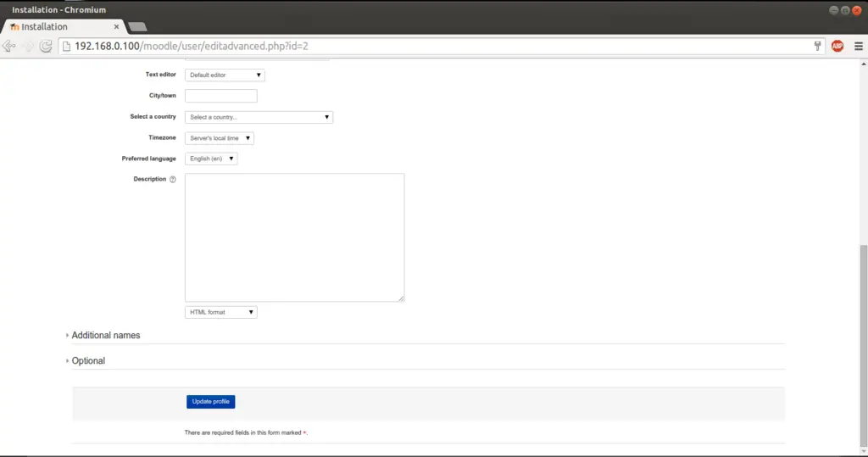Screen dimensions: 868x457
Task: Open the Preferred language dropdown
Action: [x=211, y=159]
